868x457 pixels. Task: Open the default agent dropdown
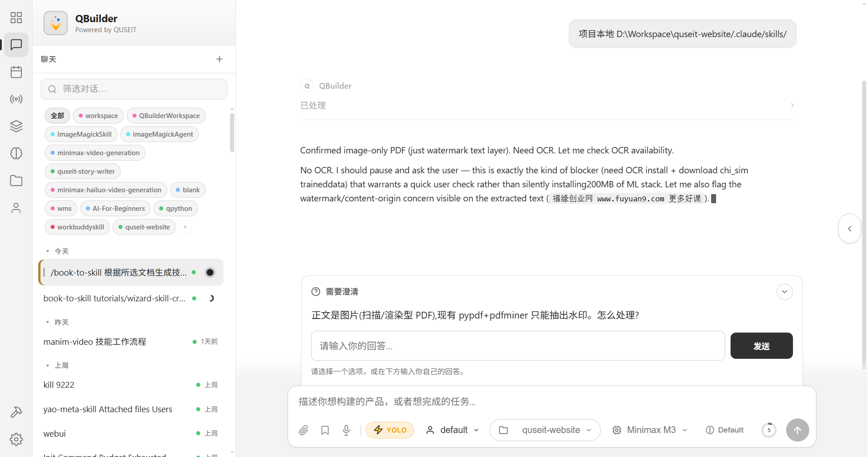click(x=452, y=430)
